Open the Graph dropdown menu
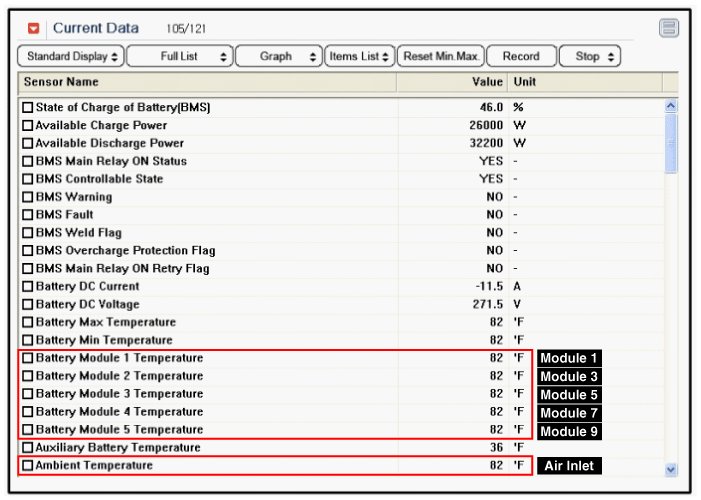Screen dimensions: 701x500 click(x=280, y=57)
